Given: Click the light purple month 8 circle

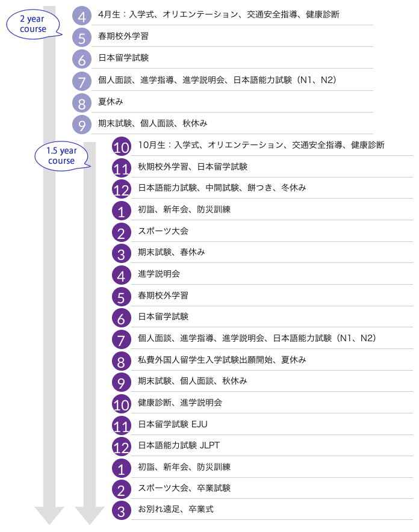Looking at the screenshot, I should coord(82,103).
